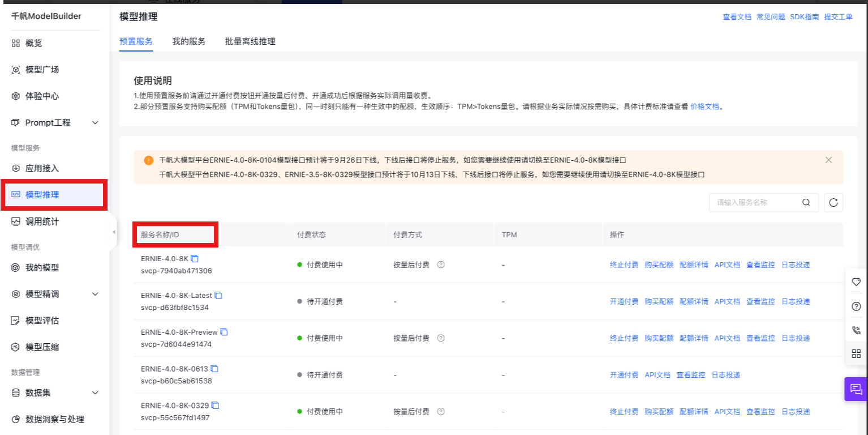Click the 服务名称/ID column header
Screen dimensions: 868x435
tap(160, 234)
